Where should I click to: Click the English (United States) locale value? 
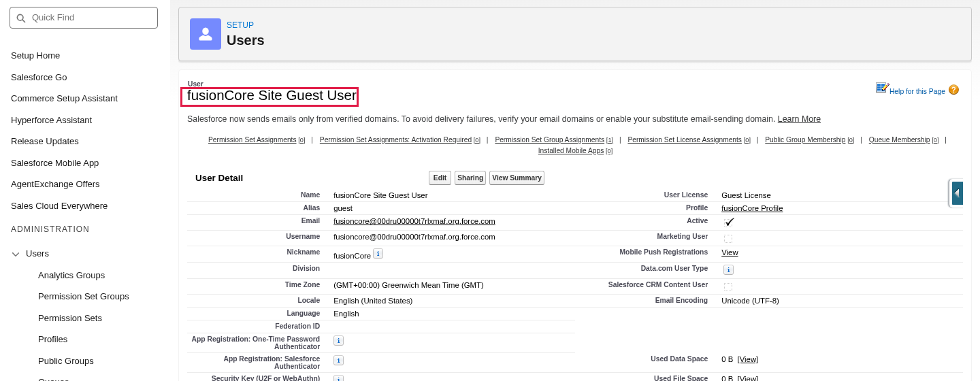[373, 301]
